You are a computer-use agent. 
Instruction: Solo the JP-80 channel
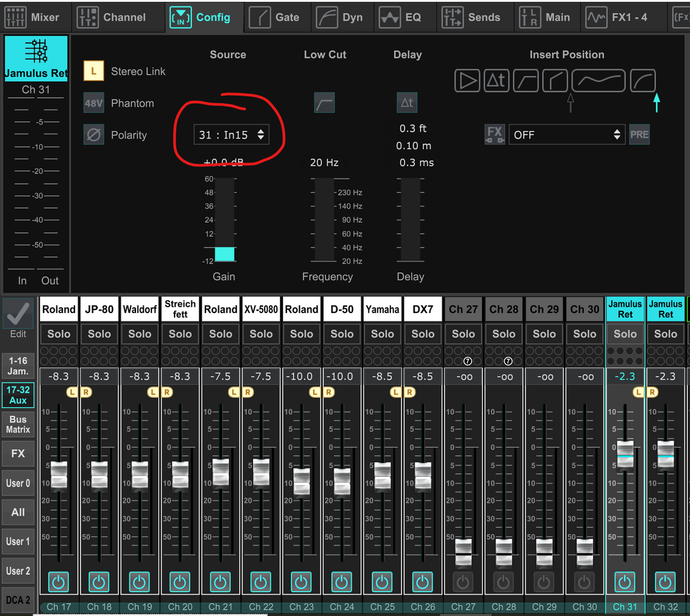99,334
